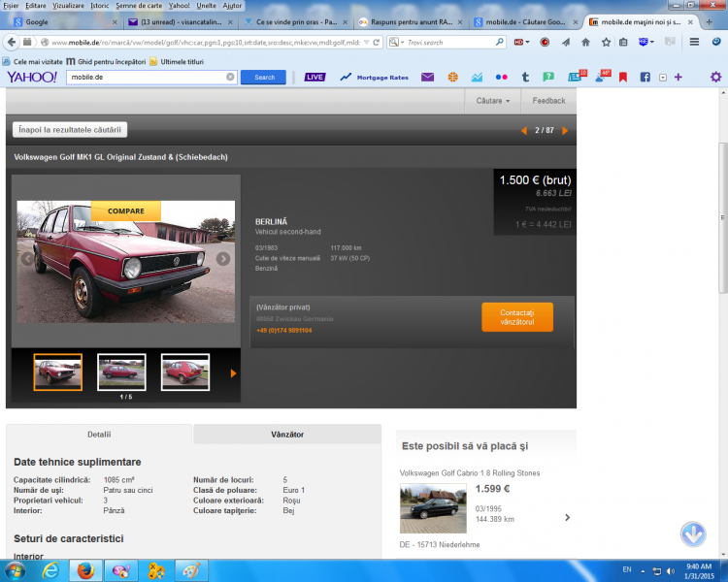Go to next listing using orange arrow
Viewport: 728px width, 582px height.
565,130
